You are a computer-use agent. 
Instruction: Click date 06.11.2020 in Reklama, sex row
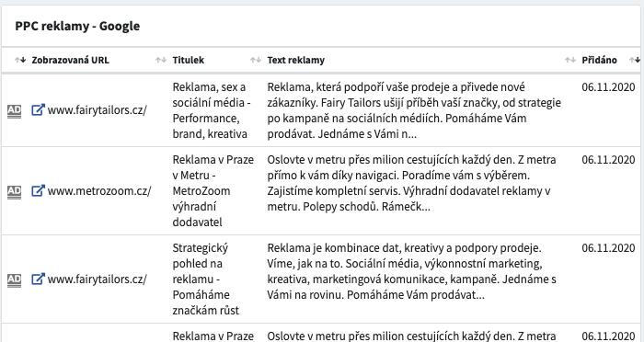[x=608, y=87]
